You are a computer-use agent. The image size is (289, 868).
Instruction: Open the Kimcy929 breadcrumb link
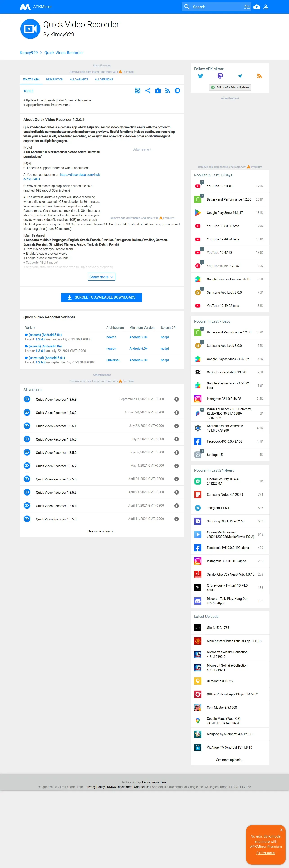coord(29,53)
